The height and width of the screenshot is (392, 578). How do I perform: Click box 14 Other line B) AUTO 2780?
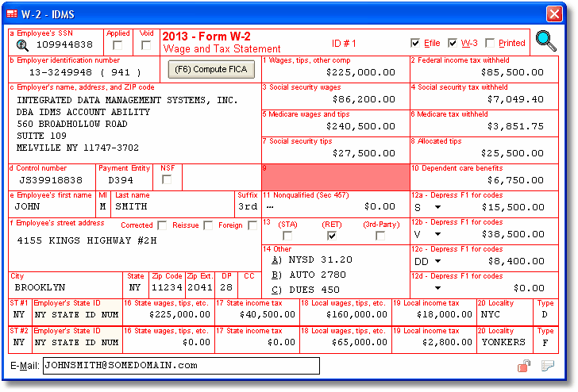coord(309,275)
